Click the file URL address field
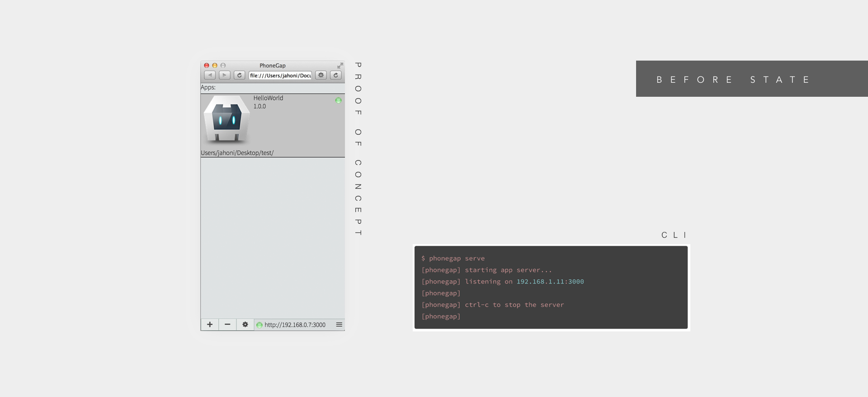Screen dimensions: 868x397 point(280,76)
